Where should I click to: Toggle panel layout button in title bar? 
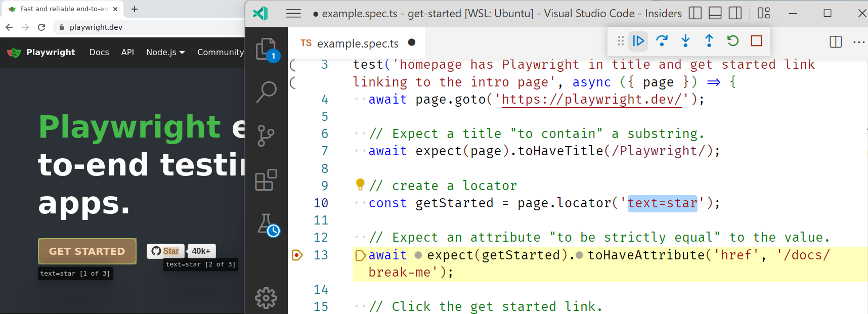715,13
